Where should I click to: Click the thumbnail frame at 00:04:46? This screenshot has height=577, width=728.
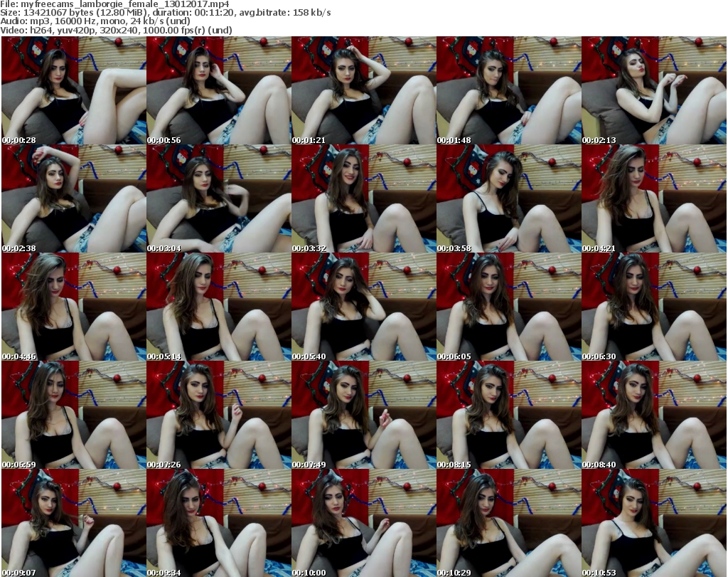(x=74, y=307)
